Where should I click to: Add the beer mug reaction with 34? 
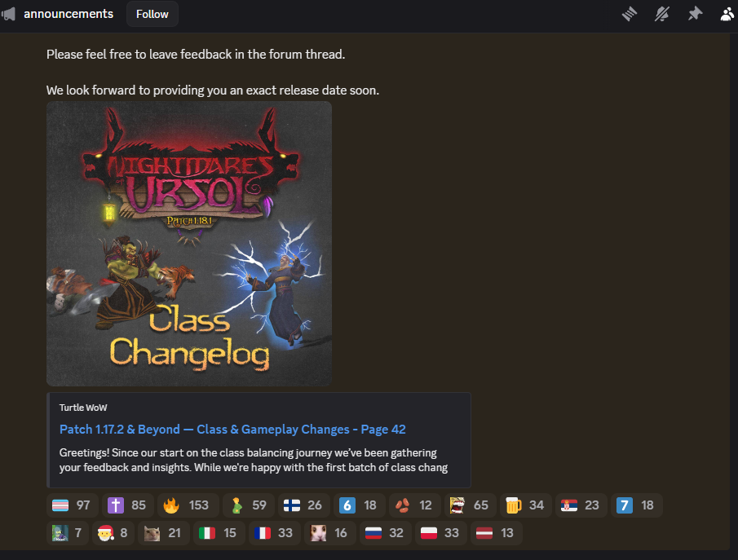pos(525,505)
